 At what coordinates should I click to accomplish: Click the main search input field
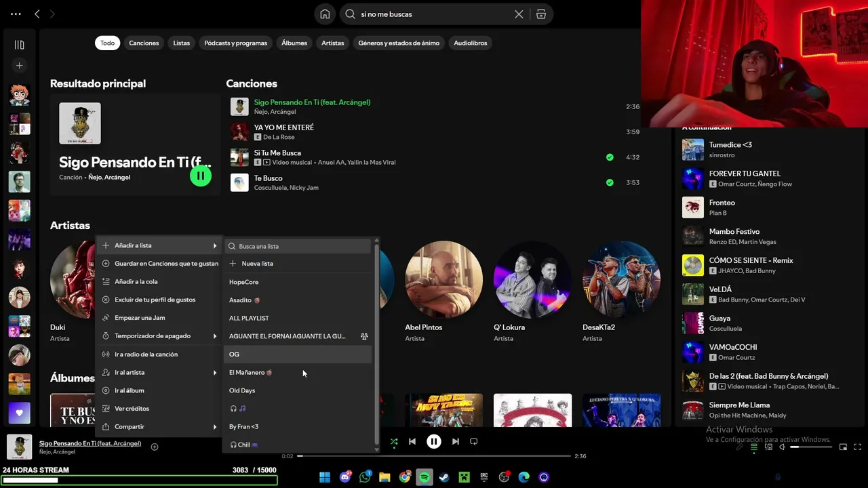pos(434,14)
